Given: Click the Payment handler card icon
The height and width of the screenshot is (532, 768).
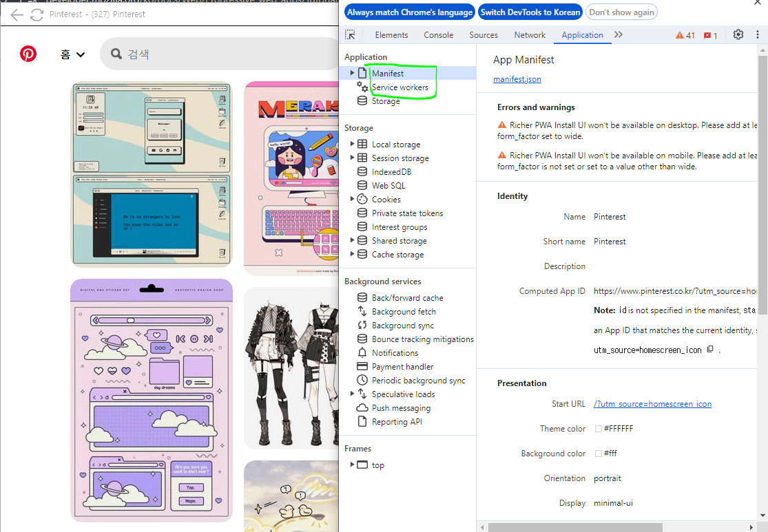Looking at the screenshot, I should tap(362, 366).
